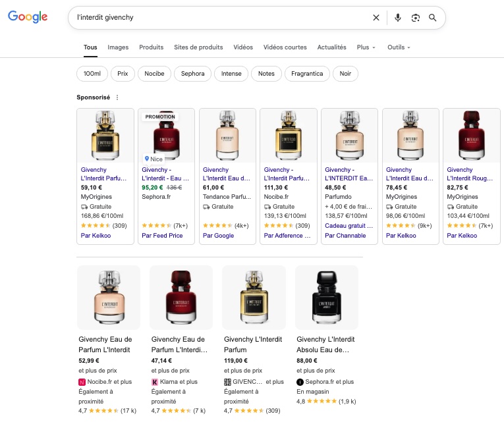Open Givenchy L'Interdit Parfum 59,10 € link
Viewport: 504px width, 422px height.
click(x=103, y=174)
